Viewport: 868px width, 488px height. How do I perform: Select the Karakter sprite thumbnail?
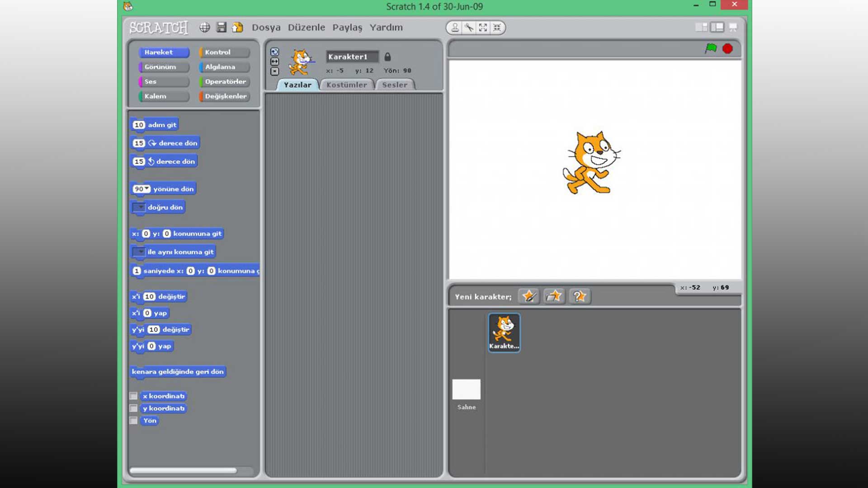coord(504,333)
